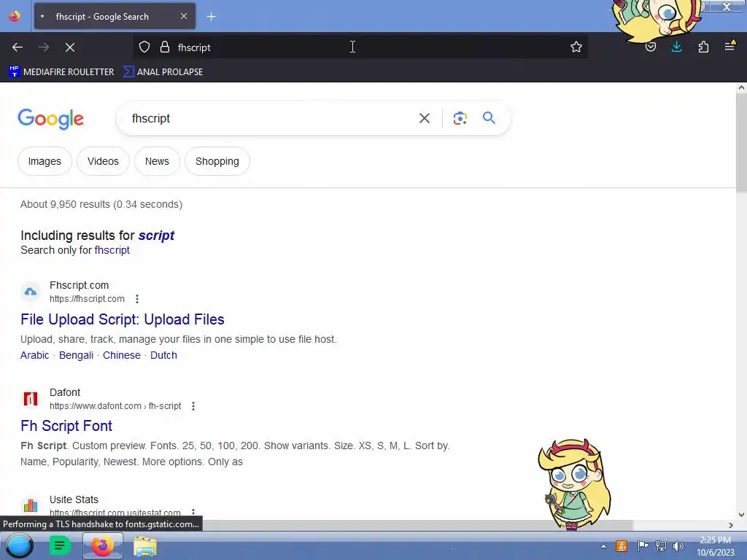Viewport: 747px width, 560px height.
Task: Open the Fh Script Font result
Action: click(66, 426)
